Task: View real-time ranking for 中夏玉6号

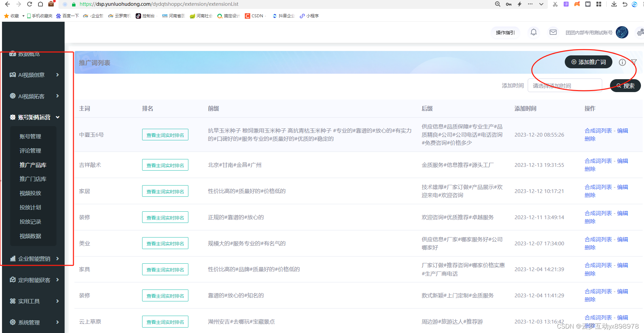Action: tap(165, 135)
